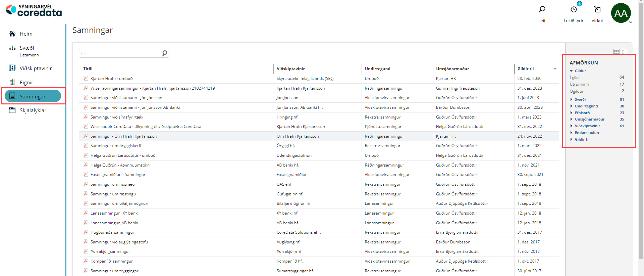
Task: Open the Hugbúnaðarsamningur contract
Action: coord(112,232)
